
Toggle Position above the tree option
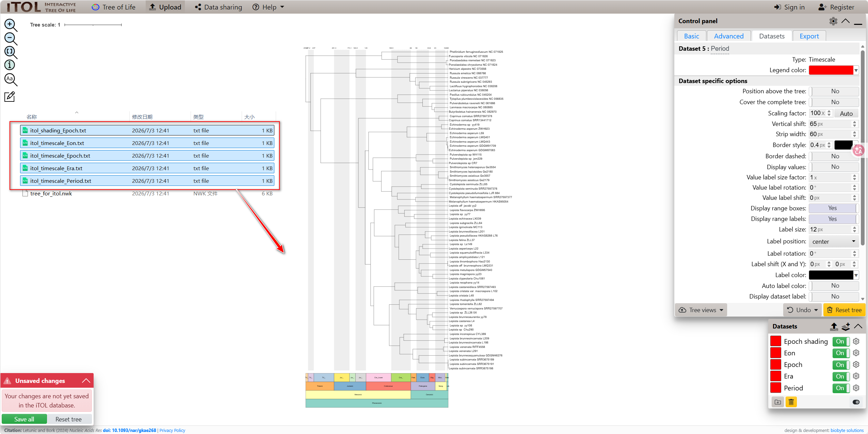(x=834, y=91)
